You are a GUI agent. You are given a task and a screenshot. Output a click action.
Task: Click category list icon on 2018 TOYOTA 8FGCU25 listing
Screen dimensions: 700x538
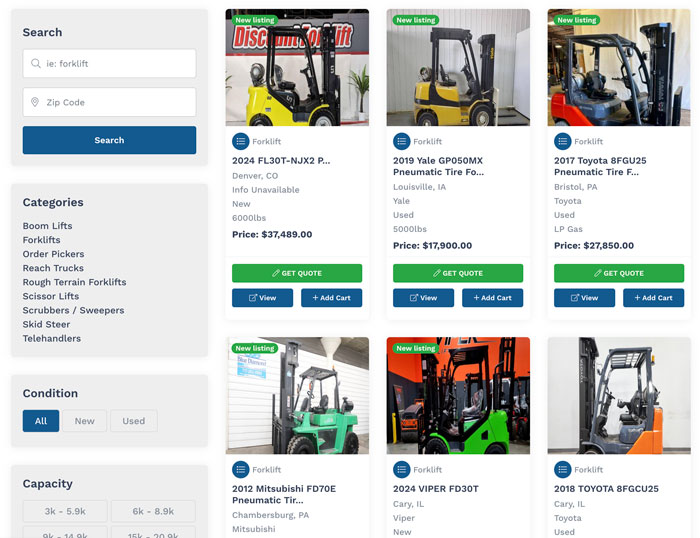pyautogui.click(x=562, y=470)
